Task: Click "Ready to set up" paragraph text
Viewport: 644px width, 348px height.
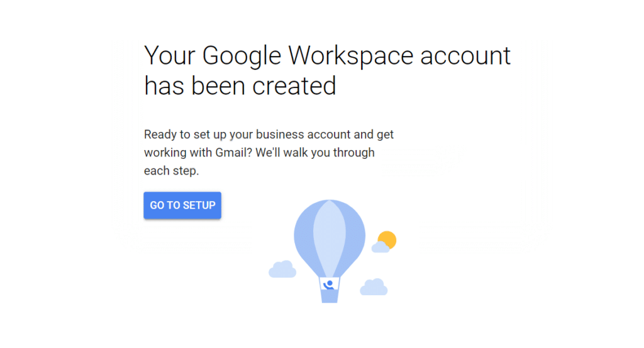Action: click(185, 134)
